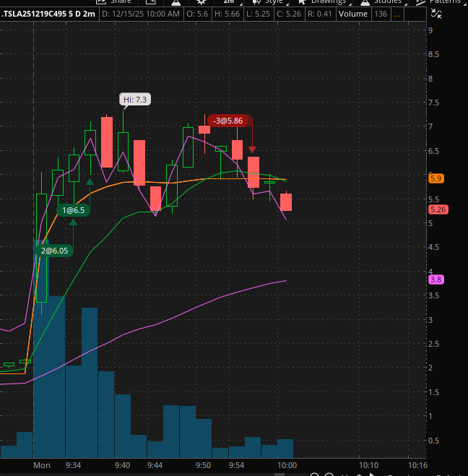Click the 2.5 price axis label
468x476 pixels.
(434, 344)
